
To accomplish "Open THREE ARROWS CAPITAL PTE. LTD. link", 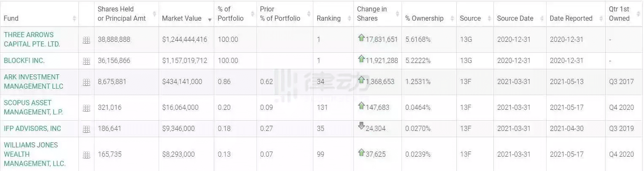I will coord(32,39).
